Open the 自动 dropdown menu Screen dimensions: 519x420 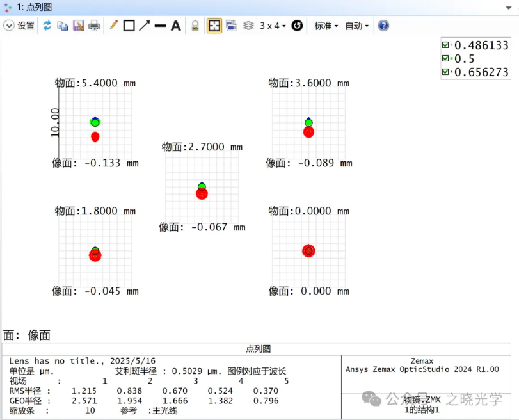(x=356, y=26)
